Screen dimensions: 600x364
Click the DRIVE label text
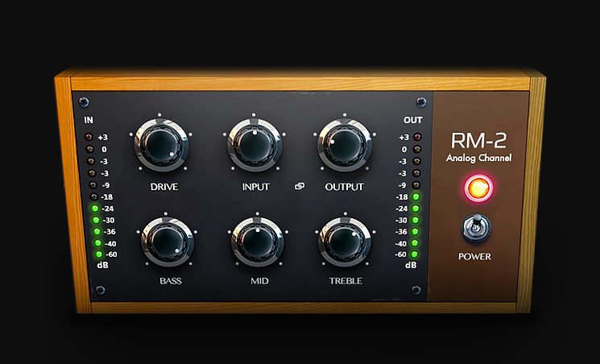click(163, 187)
